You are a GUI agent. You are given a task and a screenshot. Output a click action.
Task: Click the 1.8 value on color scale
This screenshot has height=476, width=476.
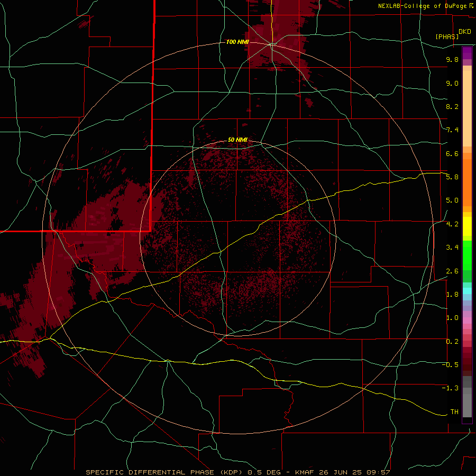pyautogui.click(x=452, y=295)
